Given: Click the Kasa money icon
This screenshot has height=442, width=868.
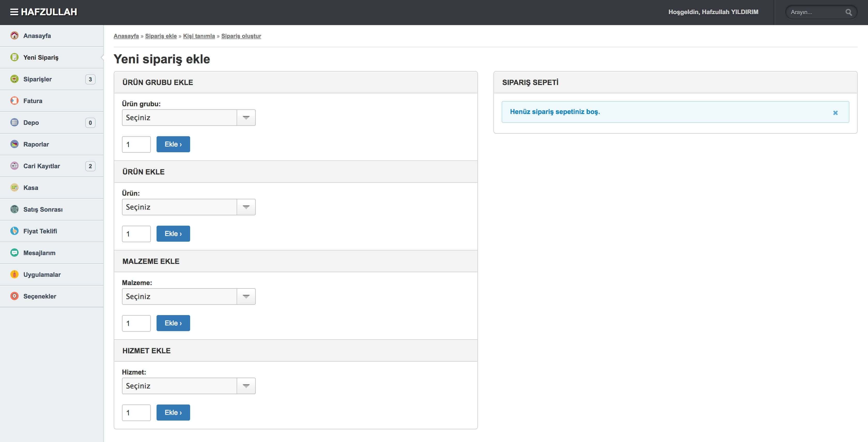Looking at the screenshot, I should pyautogui.click(x=14, y=187).
